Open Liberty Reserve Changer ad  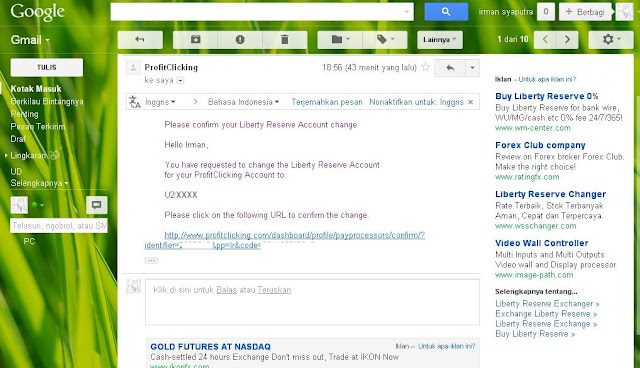point(550,194)
